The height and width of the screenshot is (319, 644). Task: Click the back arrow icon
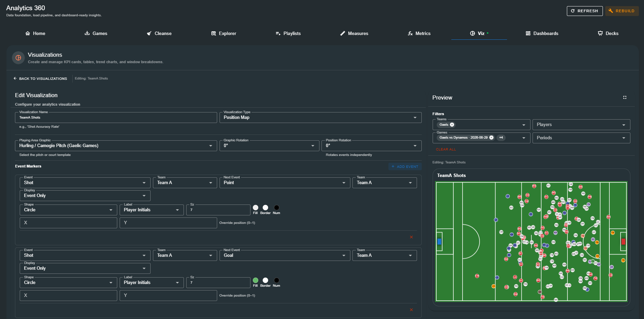click(x=15, y=78)
